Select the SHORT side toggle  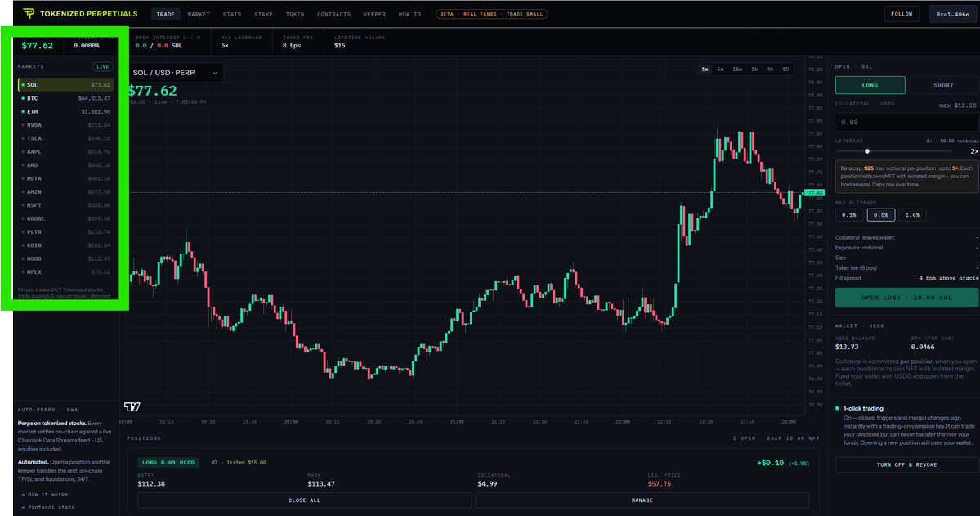(x=943, y=85)
